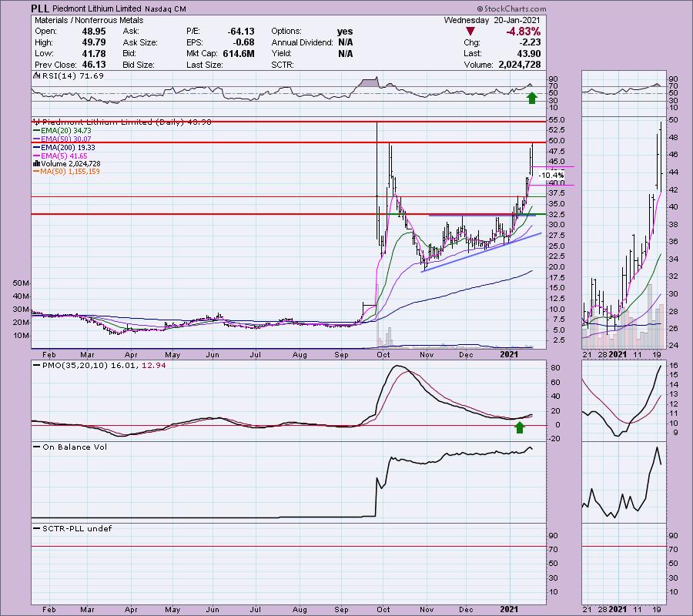Select the Chg value -2.23
This screenshot has width=693, height=616.
530,42
